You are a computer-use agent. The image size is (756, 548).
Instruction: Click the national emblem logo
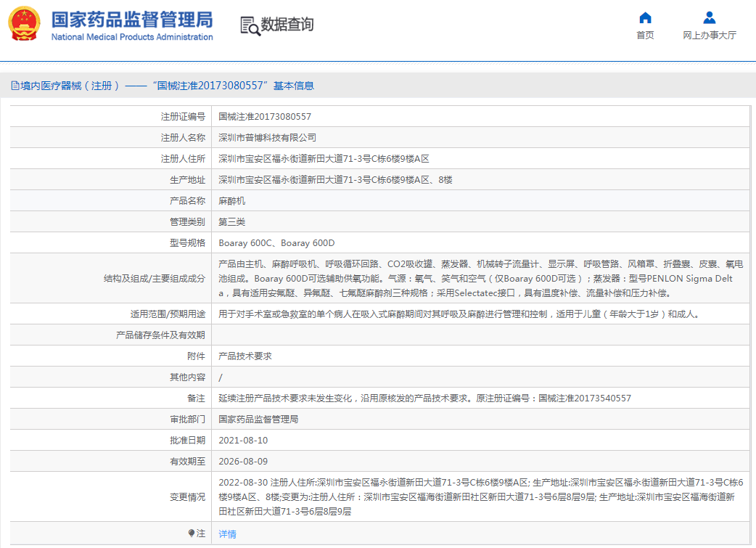coord(25,24)
